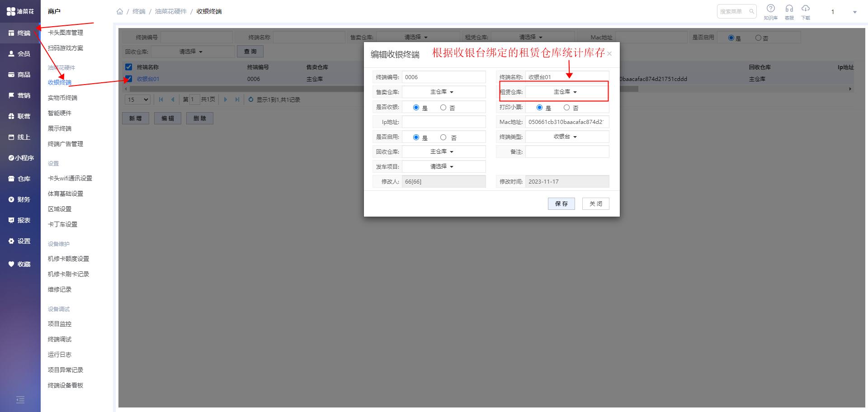Collapse the sidebar with the bottom menu icon
The height and width of the screenshot is (412, 868).
coord(20,400)
